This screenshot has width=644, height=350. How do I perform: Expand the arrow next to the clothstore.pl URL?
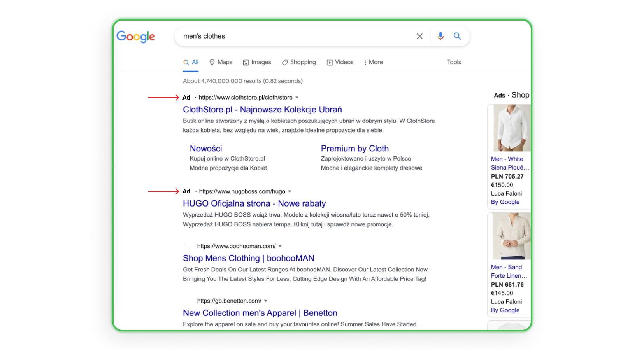pos(297,98)
